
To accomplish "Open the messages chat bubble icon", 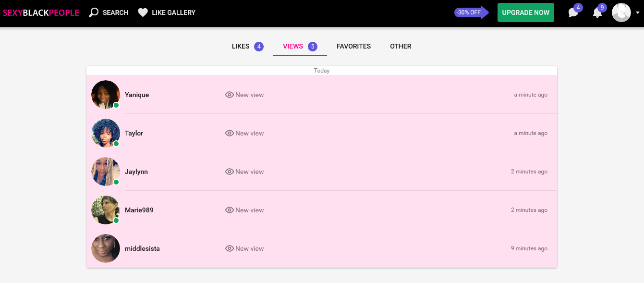I will coord(573,12).
